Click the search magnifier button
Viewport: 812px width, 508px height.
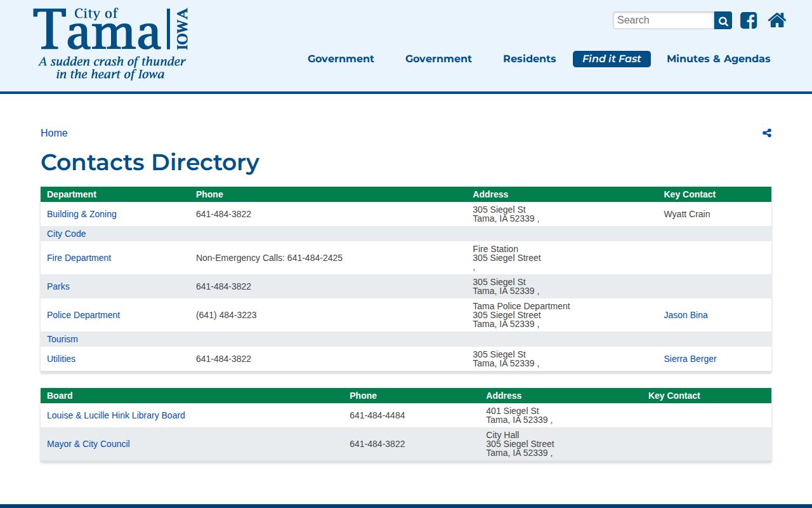click(x=723, y=20)
